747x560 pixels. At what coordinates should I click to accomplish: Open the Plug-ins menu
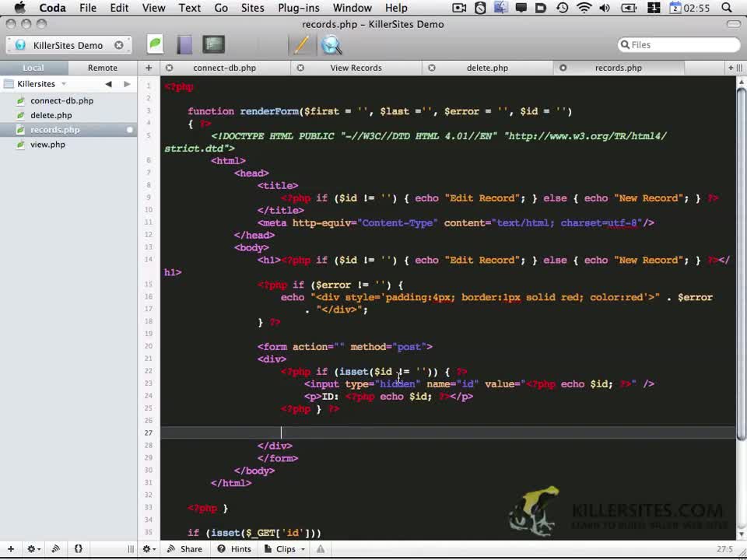tap(299, 8)
